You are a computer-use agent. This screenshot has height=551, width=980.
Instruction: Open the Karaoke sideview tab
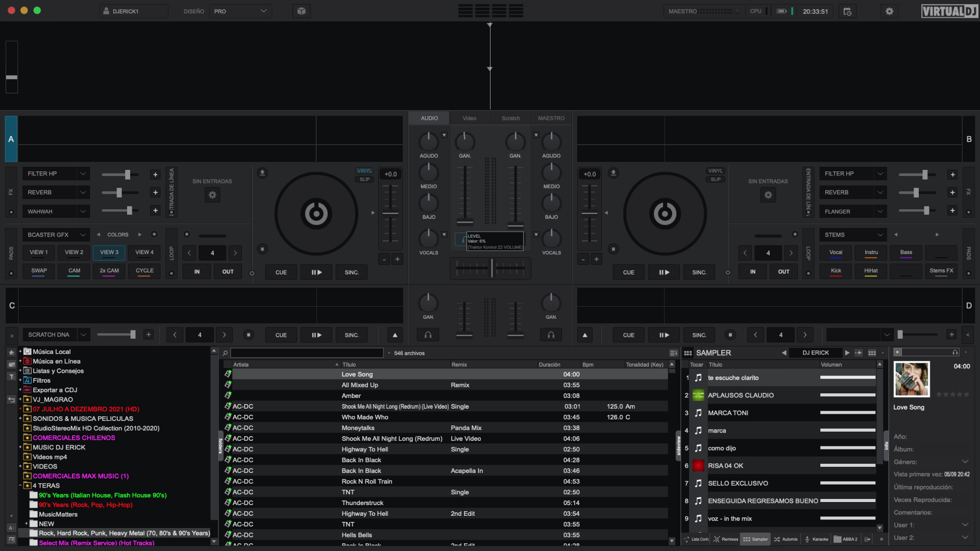(816, 539)
